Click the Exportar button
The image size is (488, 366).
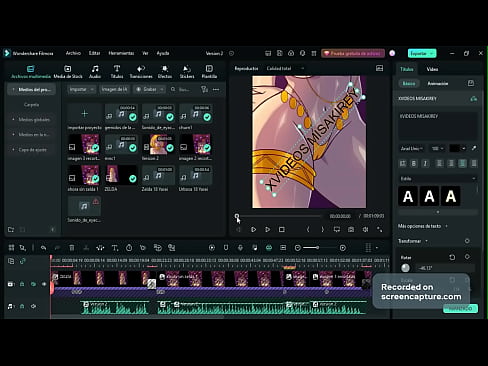422,53
